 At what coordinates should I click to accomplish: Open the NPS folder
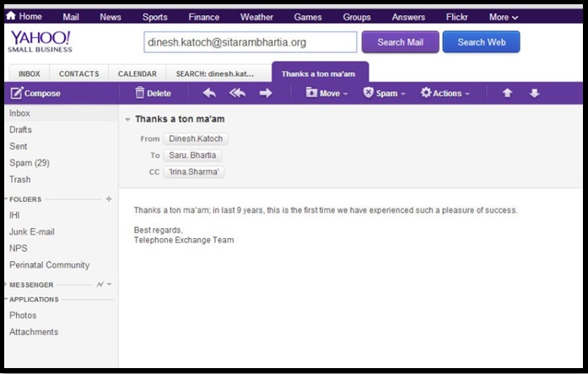click(18, 248)
